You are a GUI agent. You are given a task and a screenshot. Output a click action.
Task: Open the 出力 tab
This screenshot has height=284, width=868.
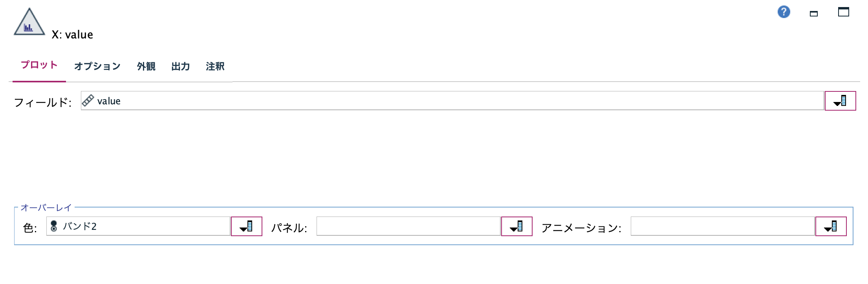point(180,66)
